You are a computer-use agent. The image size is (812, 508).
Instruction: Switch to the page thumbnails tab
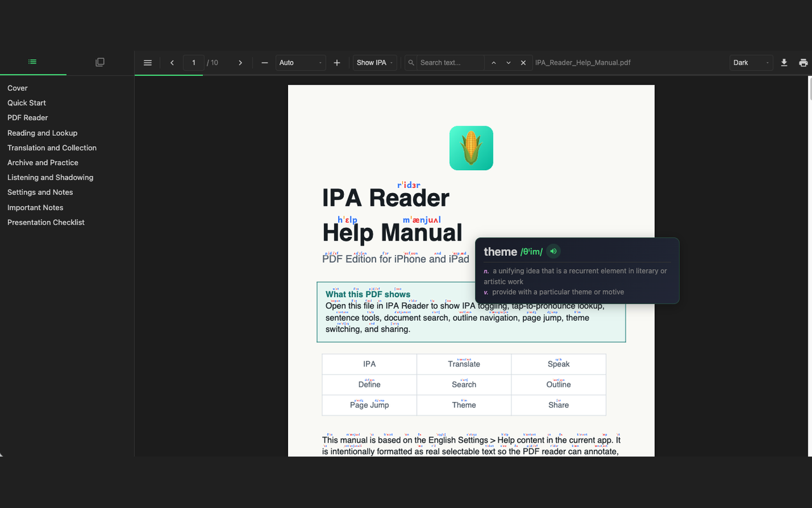pyautogui.click(x=100, y=62)
